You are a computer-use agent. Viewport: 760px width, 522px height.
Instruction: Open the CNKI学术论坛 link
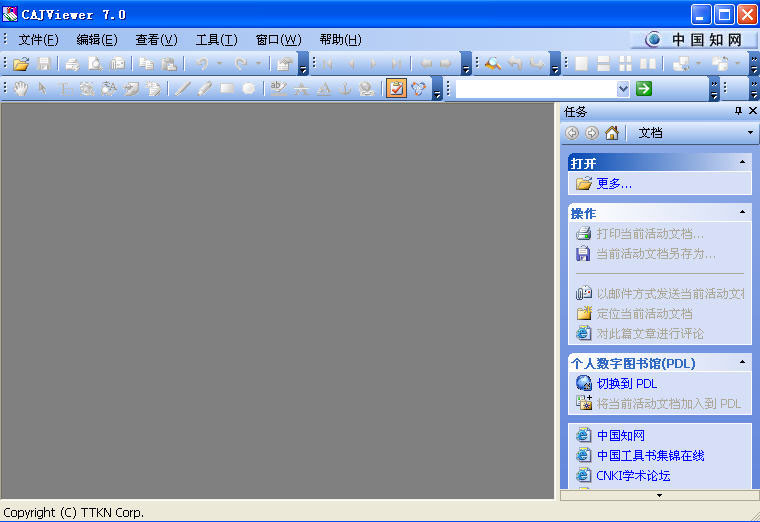633,475
